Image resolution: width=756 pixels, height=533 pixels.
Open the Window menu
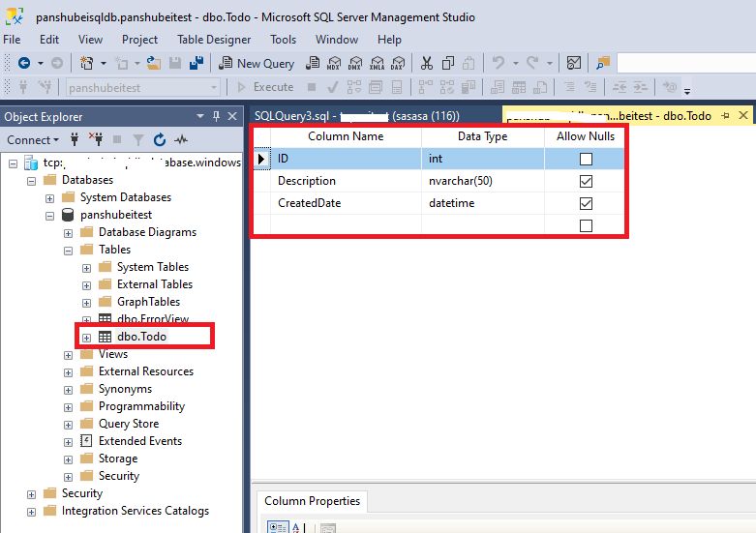[337, 40]
